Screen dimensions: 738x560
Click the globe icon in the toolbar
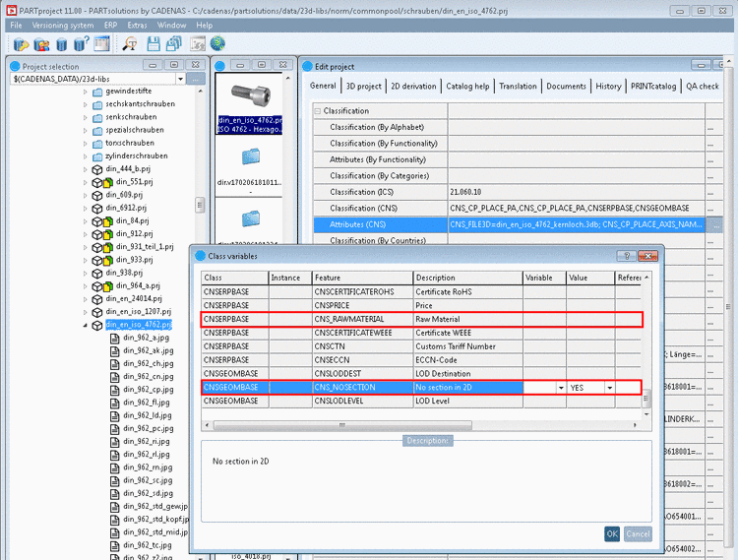click(x=216, y=43)
